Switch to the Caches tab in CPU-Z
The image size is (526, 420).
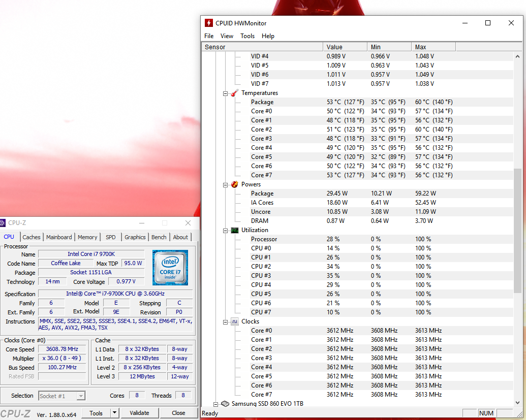[32, 237]
